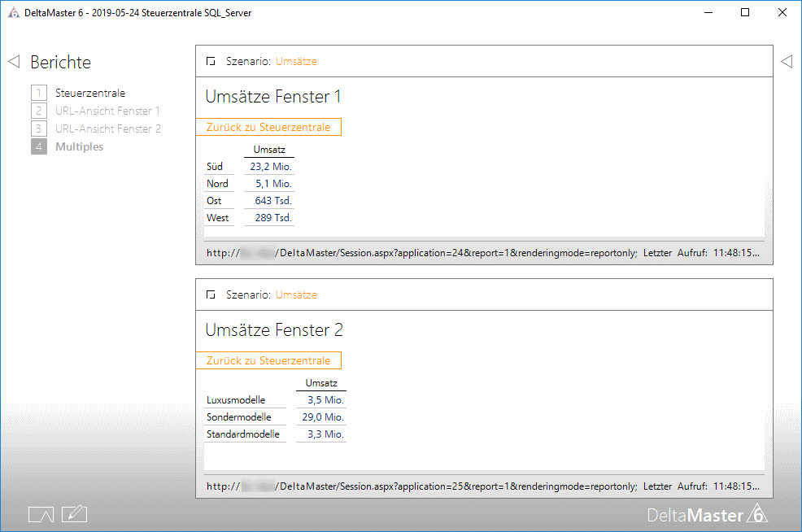Select the Süd row label
Image resolution: width=802 pixels, height=532 pixels.
(x=214, y=167)
